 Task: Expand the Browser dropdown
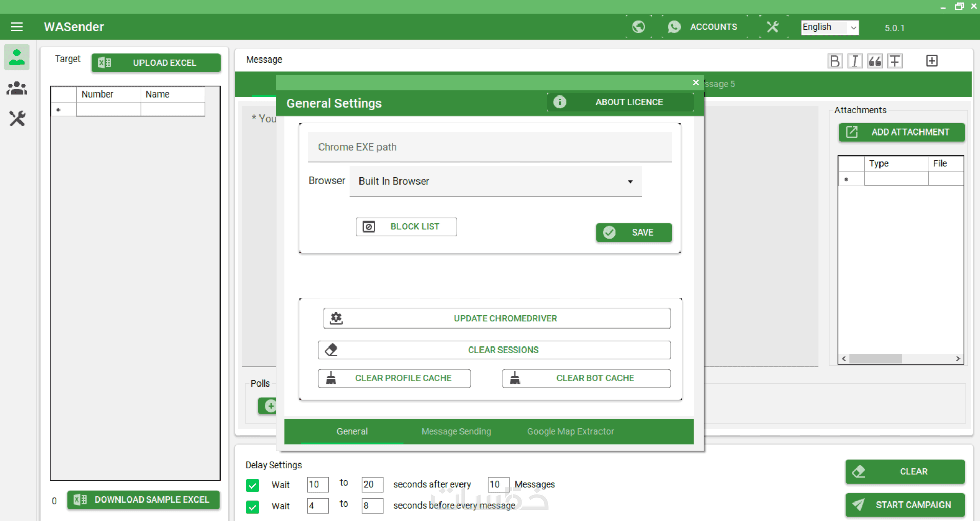pos(495,181)
